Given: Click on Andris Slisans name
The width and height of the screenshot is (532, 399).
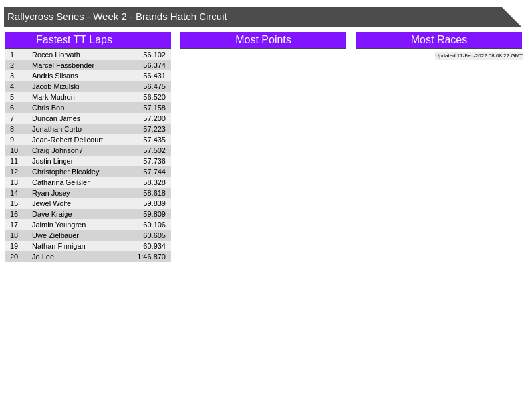Looking at the screenshot, I should [55, 76].
